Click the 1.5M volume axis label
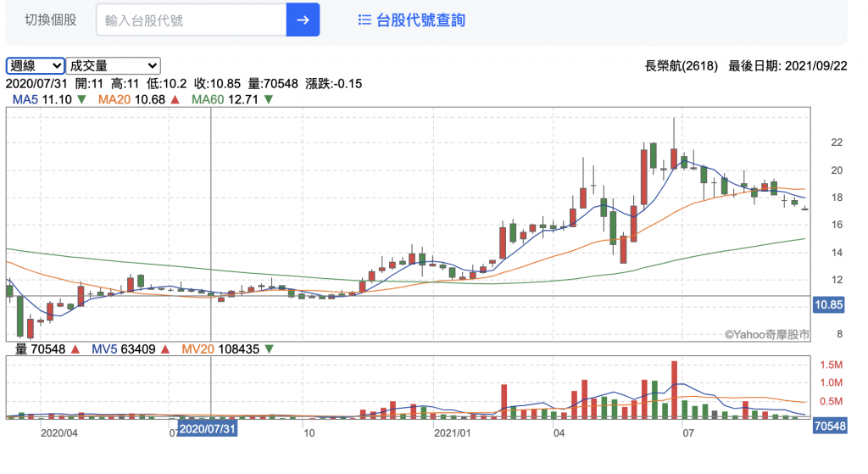Image resolution: width=868 pixels, height=474 pixels. (831, 365)
